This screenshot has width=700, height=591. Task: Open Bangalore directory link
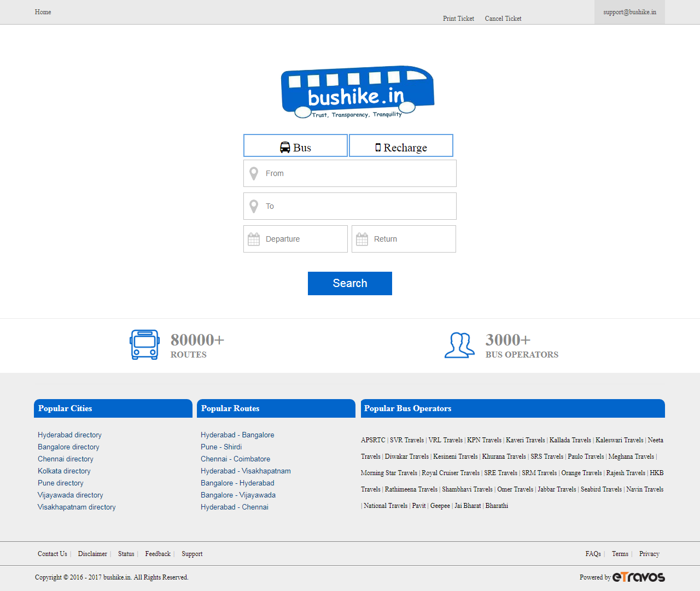(68, 447)
